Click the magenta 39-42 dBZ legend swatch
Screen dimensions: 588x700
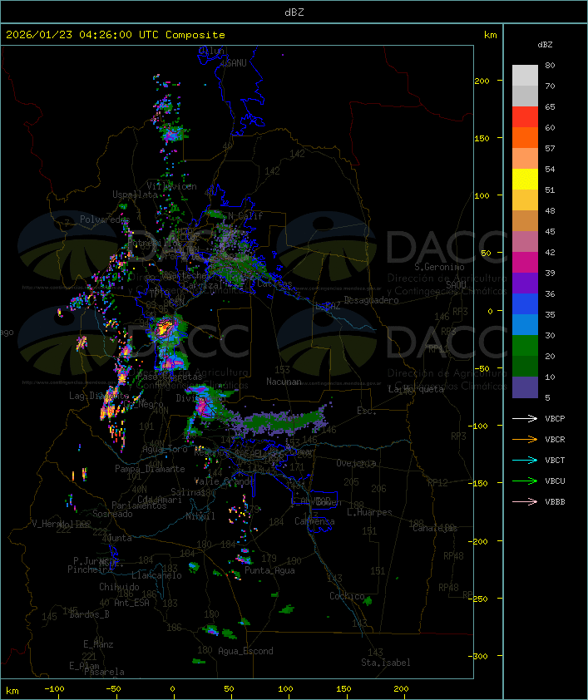click(525, 263)
